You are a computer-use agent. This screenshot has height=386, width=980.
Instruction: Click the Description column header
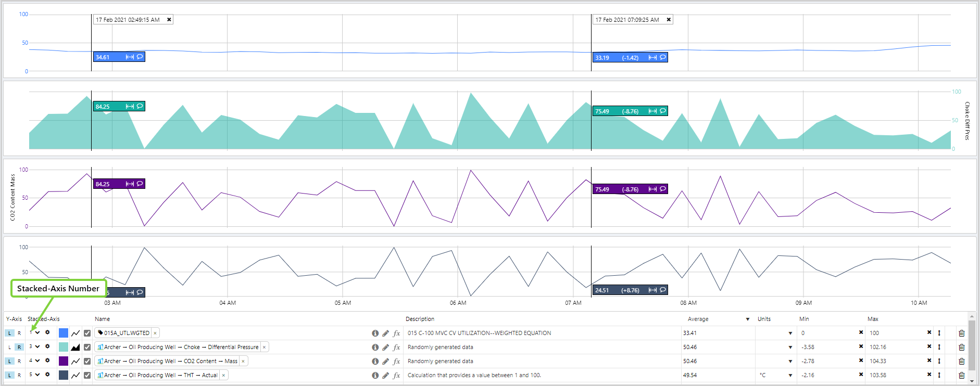420,319
